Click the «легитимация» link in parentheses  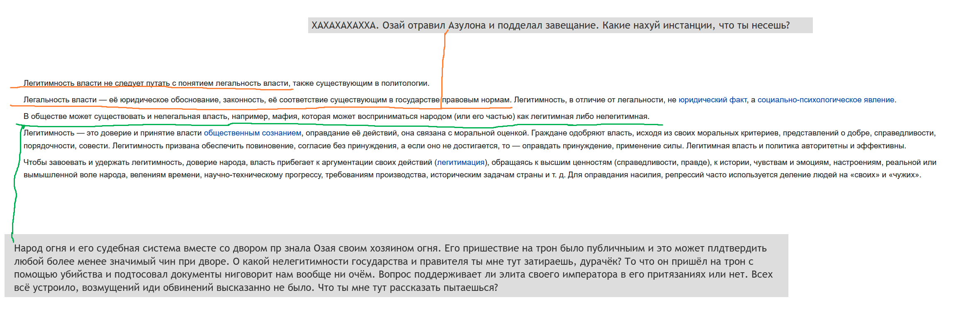[x=461, y=162]
